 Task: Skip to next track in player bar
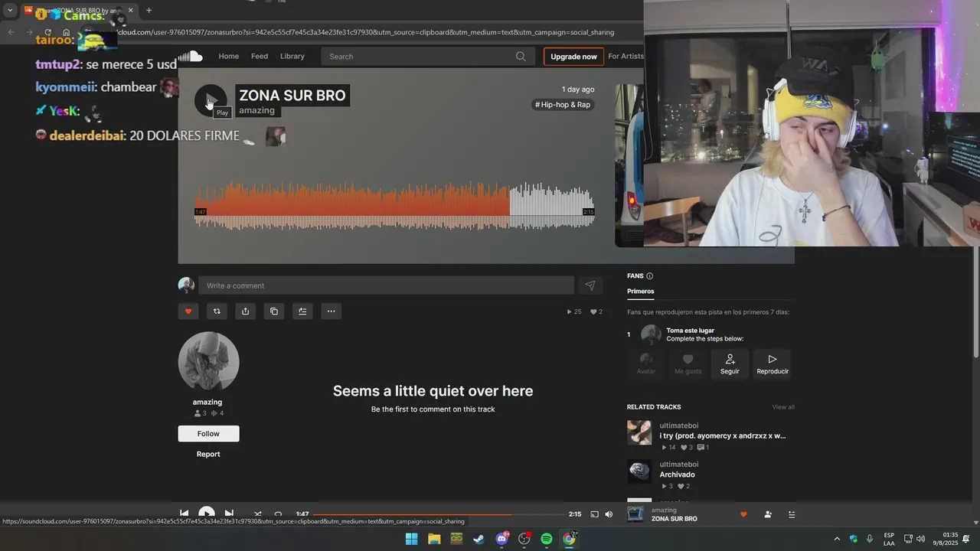[229, 514]
